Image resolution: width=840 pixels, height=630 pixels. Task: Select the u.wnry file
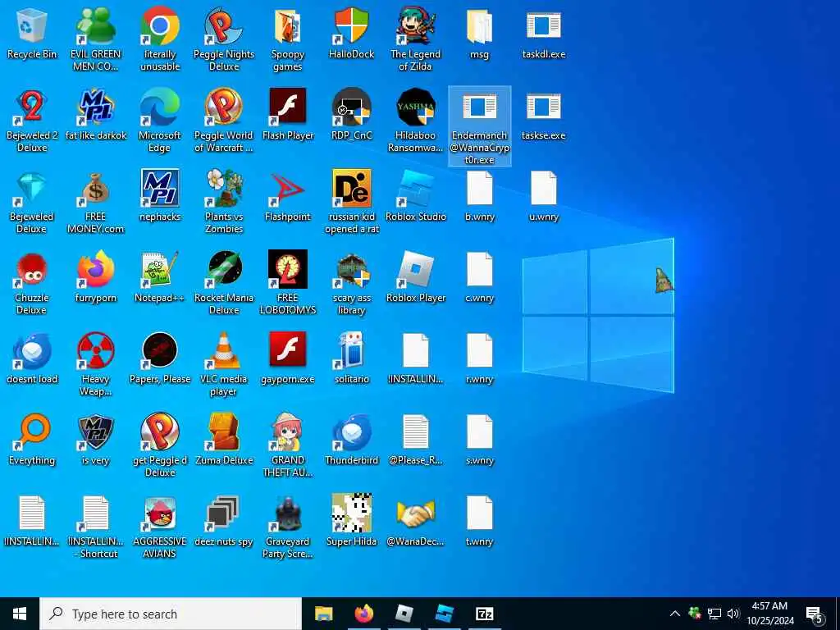(543, 189)
